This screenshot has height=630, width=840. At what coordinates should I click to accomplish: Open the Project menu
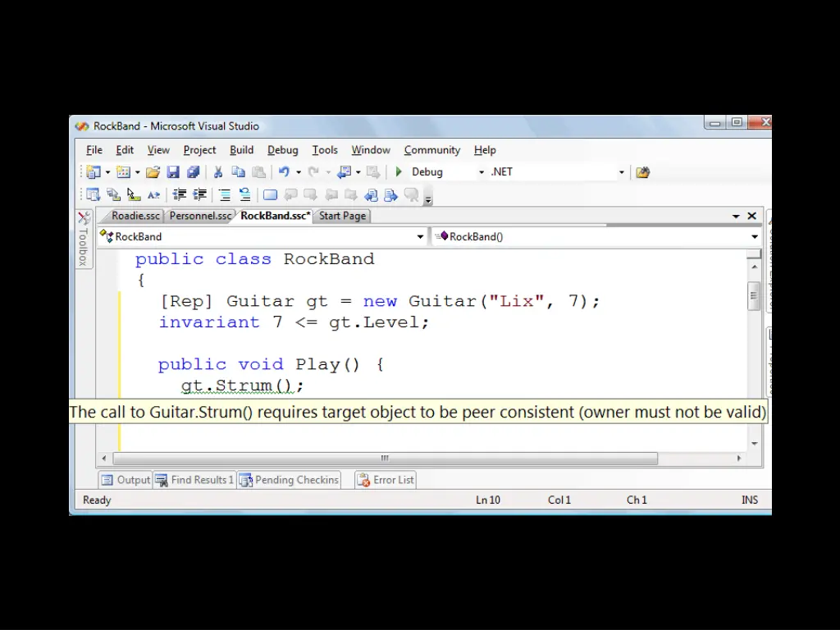click(x=199, y=150)
